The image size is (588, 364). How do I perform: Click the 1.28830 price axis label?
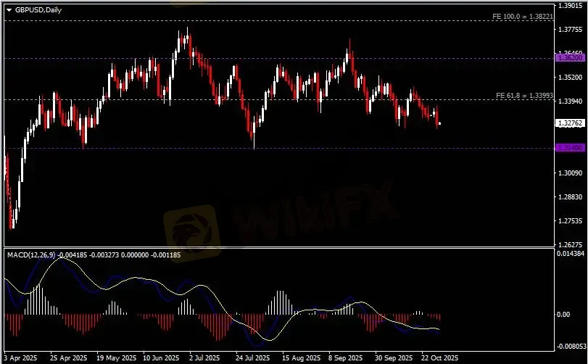(x=571, y=197)
